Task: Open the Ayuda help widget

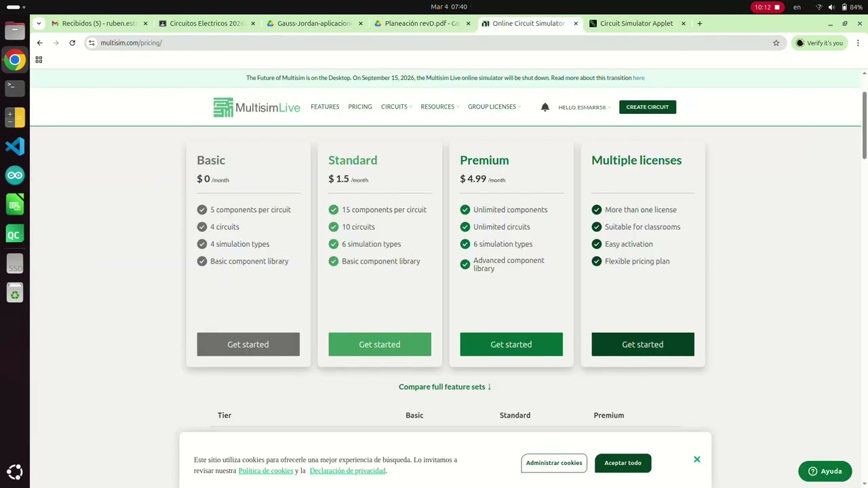Action: click(x=825, y=471)
